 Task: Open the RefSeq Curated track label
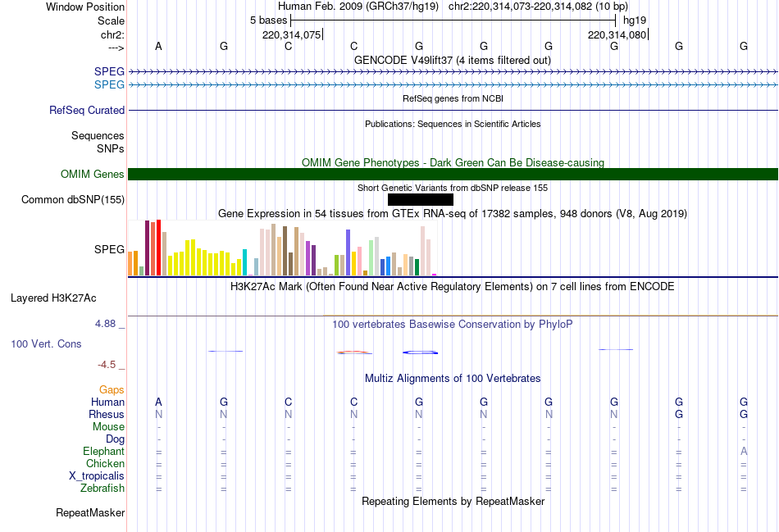tap(87, 111)
